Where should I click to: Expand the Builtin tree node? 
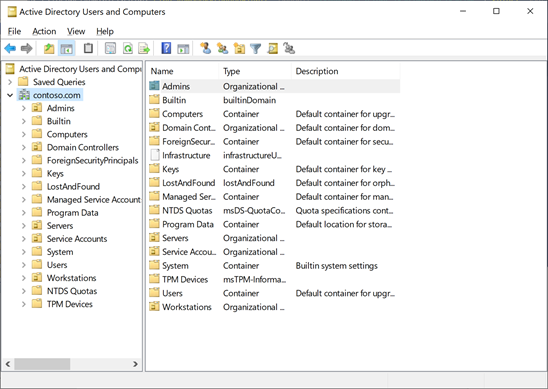click(24, 121)
